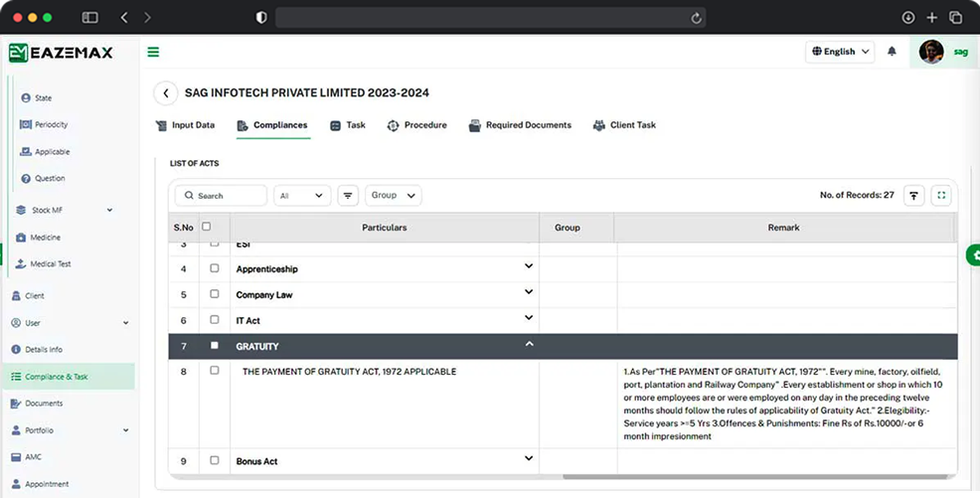Go back with the circled arrow button
The height and width of the screenshot is (498, 980).
pyautogui.click(x=166, y=93)
